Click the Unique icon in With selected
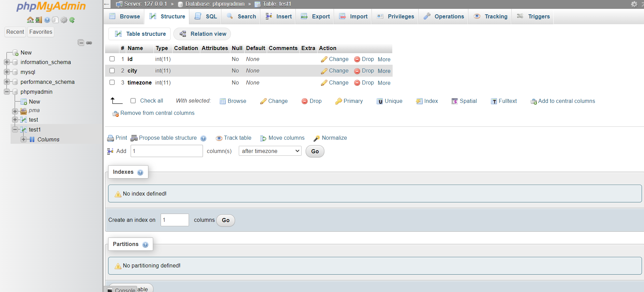The image size is (644, 292). click(380, 101)
